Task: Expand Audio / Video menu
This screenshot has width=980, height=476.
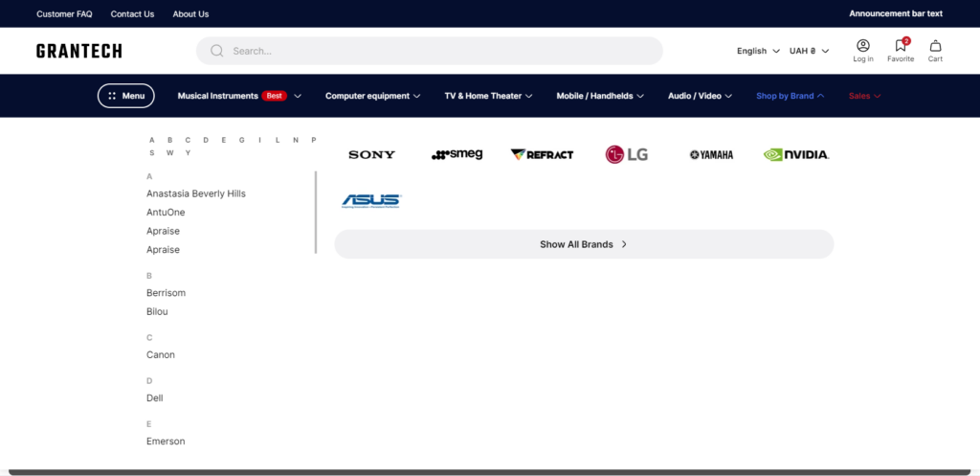Action: point(700,96)
